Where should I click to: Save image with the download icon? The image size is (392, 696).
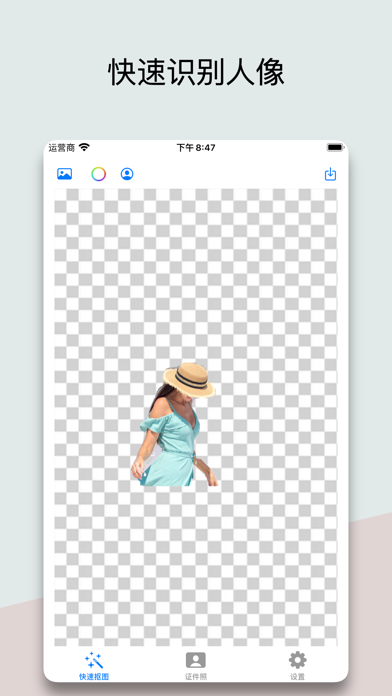pyautogui.click(x=330, y=174)
